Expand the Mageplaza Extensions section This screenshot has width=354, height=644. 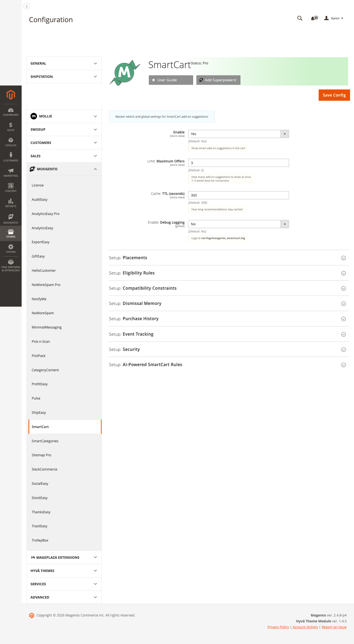click(64, 558)
